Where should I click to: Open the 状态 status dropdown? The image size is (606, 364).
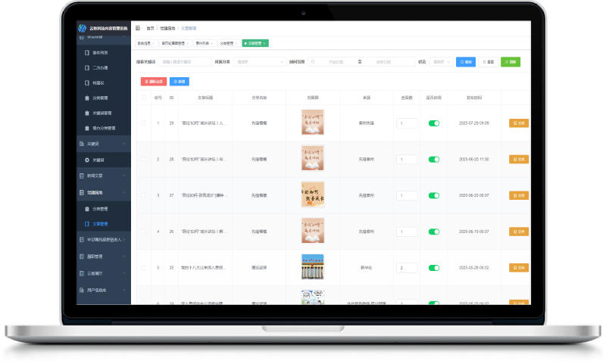pyautogui.click(x=440, y=62)
